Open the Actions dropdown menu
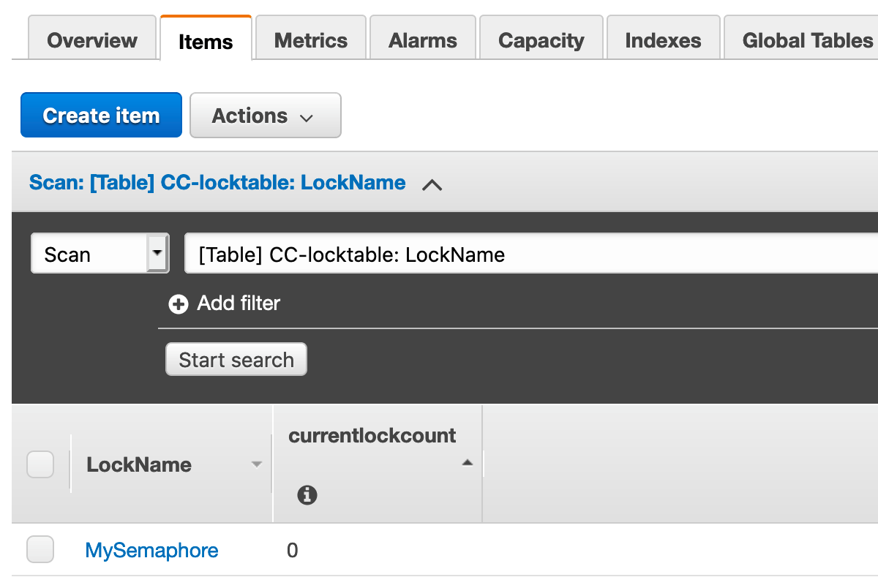This screenshot has height=588, width=878. 265,116
